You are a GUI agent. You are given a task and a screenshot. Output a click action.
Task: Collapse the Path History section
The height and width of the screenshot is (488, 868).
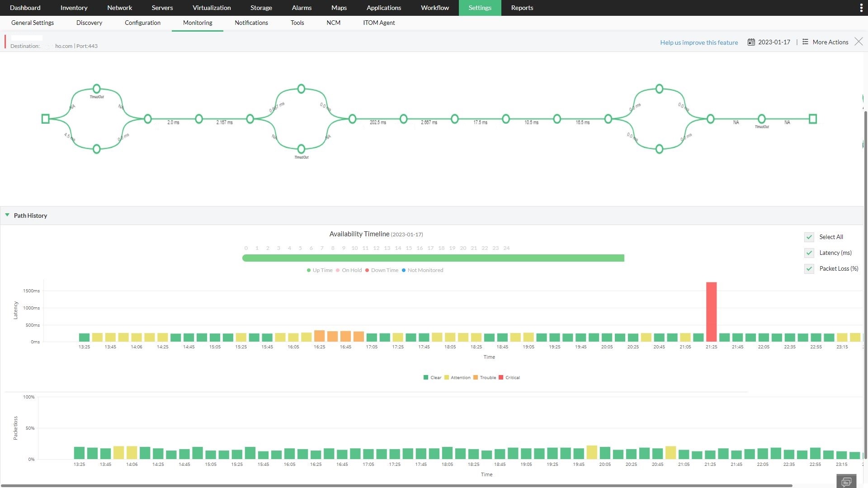(x=6, y=216)
